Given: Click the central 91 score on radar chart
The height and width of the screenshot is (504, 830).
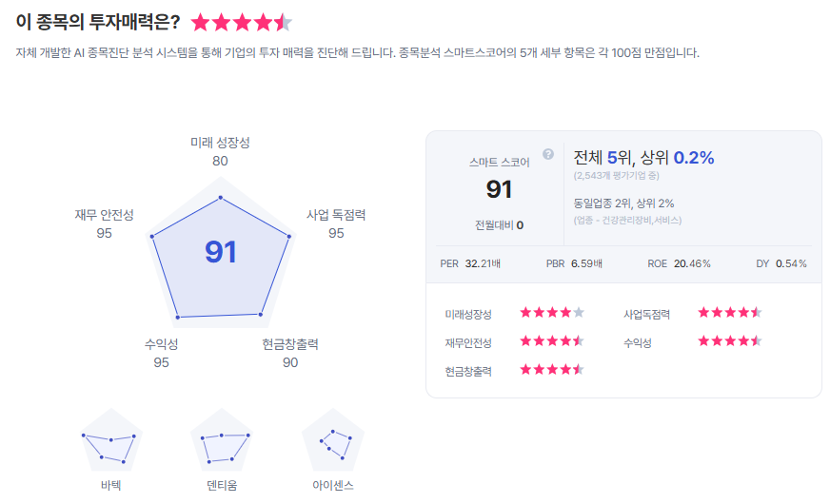Looking at the screenshot, I should pos(221,252).
